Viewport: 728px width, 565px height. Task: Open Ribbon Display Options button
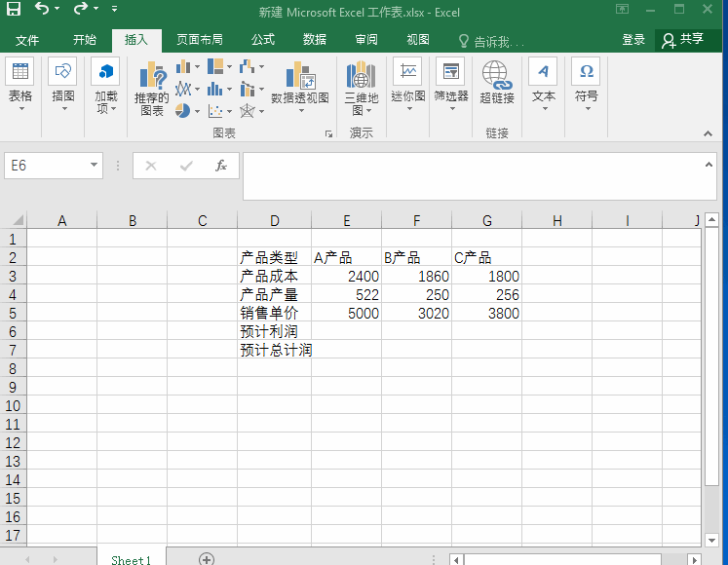click(622, 9)
